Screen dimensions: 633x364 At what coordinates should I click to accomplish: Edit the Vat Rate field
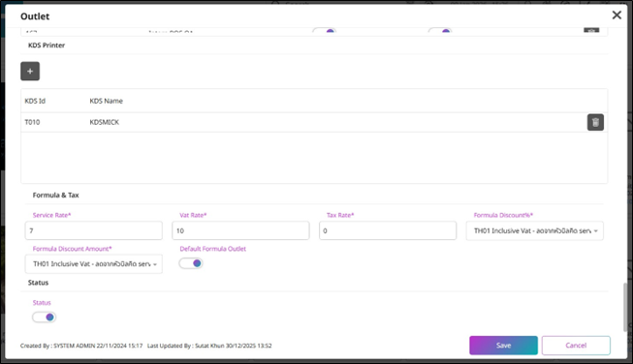[x=240, y=231]
